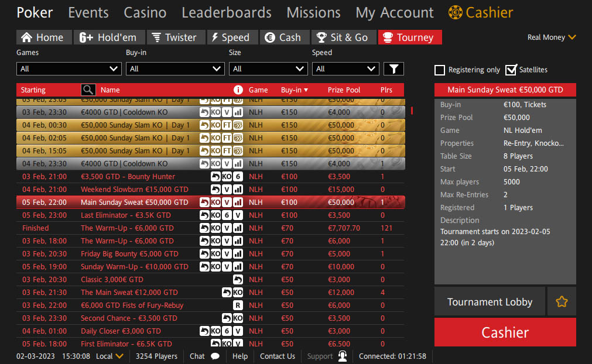The image size is (592, 364).
Task: Open the Games filter dropdown
Action: tap(69, 69)
